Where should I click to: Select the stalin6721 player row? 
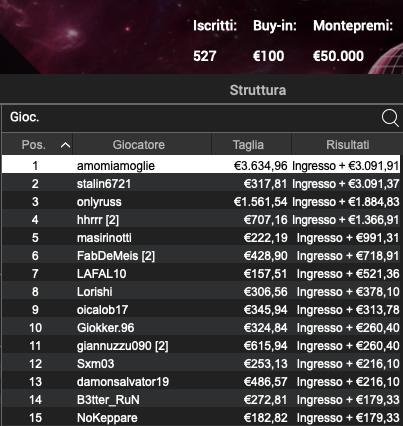201,184
